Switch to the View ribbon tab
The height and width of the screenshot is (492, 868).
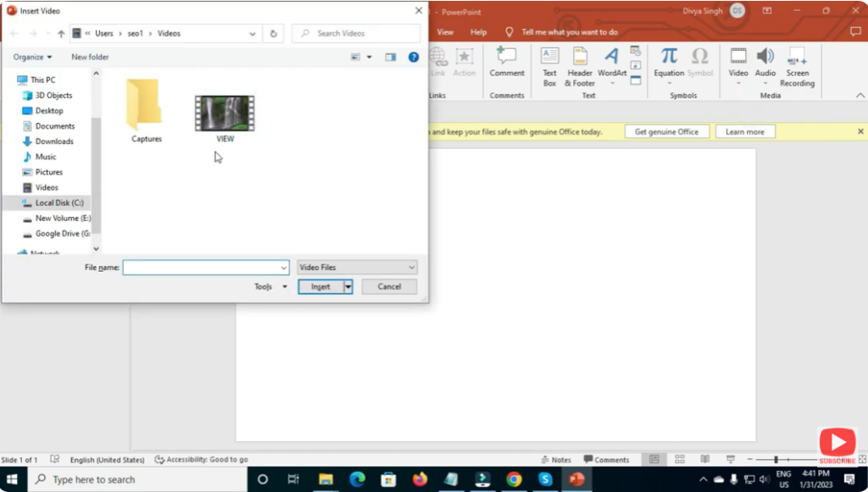(x=445, y=31)
